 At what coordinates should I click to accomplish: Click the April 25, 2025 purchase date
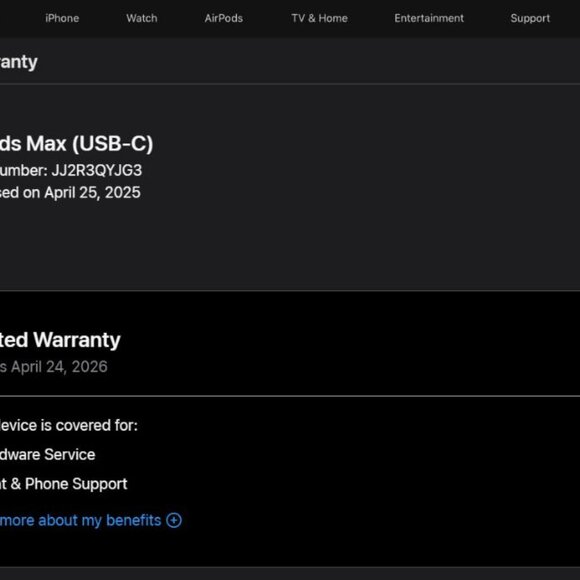click(92, 193)
